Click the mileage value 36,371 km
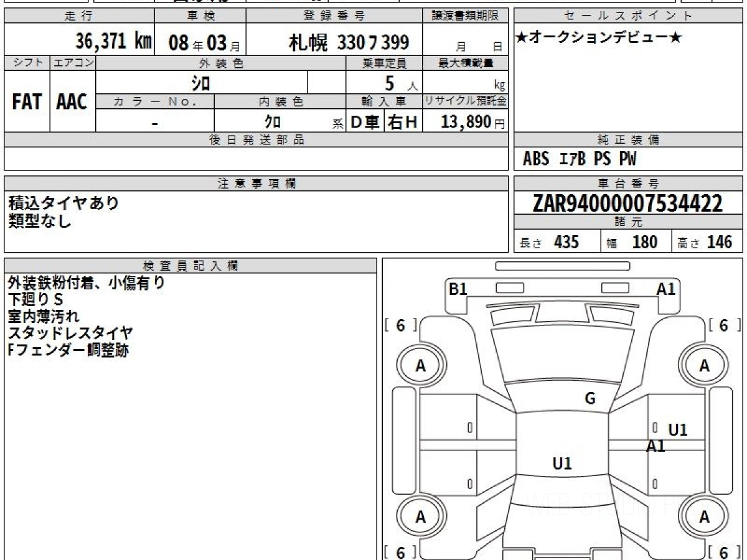Screen dimensions: 747x560 point(113,42)
